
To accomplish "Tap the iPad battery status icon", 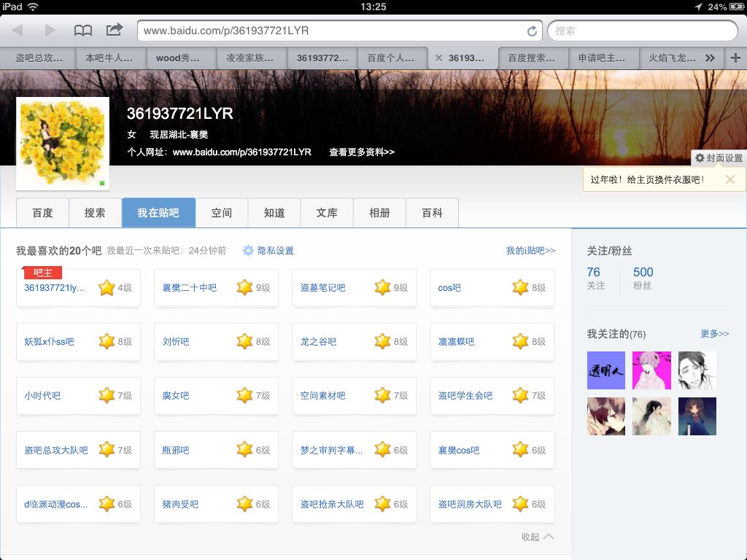I will click(736, 7).
